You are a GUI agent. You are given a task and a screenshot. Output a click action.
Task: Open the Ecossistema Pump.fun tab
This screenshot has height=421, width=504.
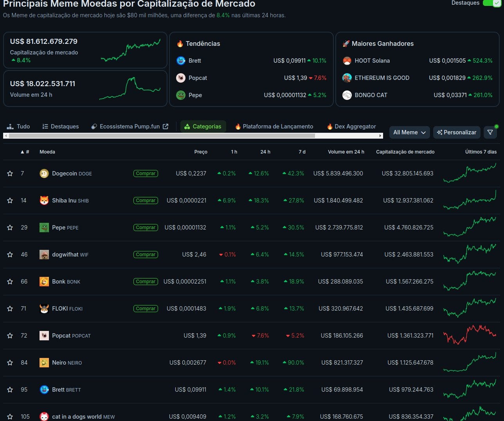click(x=130, y=126)
